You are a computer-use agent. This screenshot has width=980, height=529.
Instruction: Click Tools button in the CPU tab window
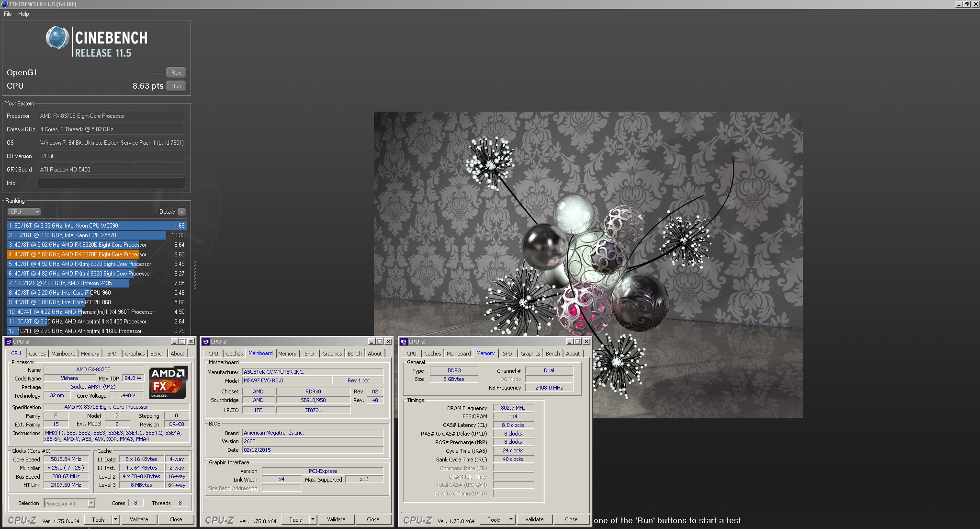pos(99,519)
